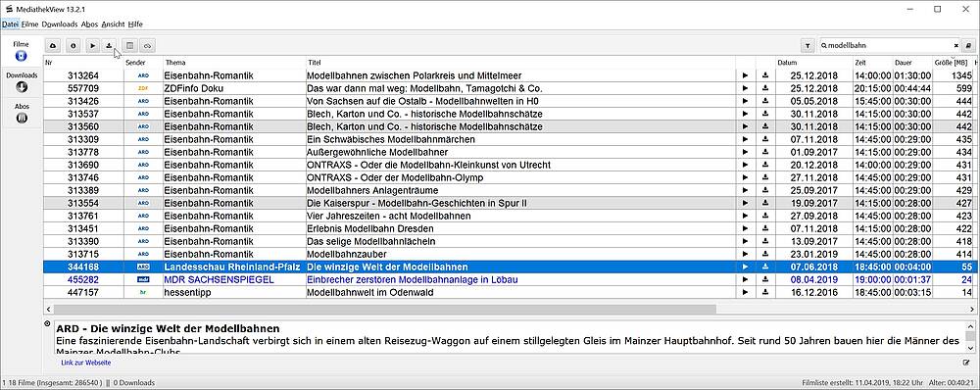The height and width of the screenshot is (390, 980).
Task: Switch to the Downloads view in the sidebar
Action: 22,82
